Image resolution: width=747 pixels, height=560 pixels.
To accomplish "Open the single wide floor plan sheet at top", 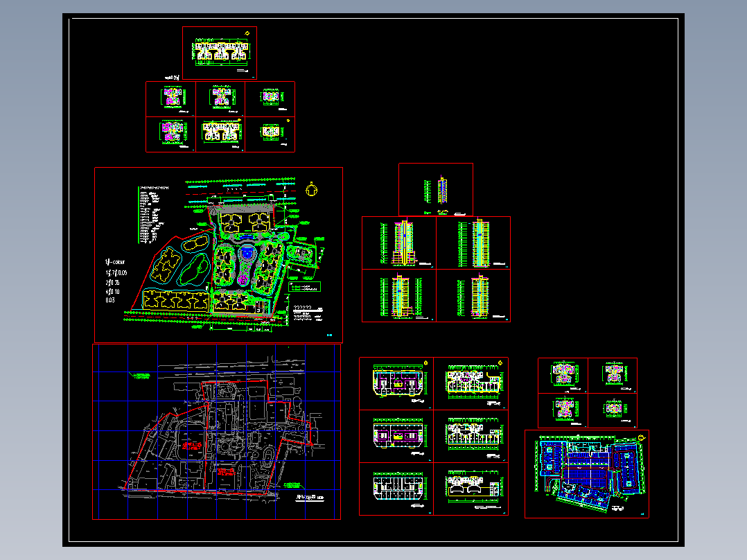I will 220,53.
